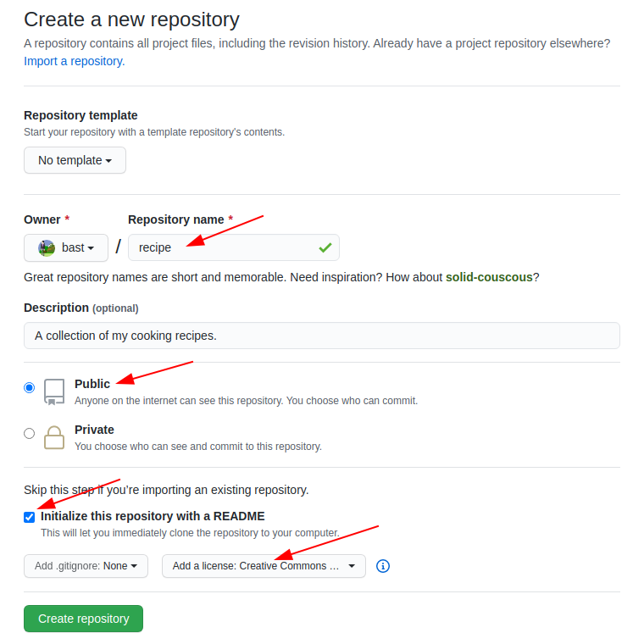Click into the Description text field

coord(322,336)
